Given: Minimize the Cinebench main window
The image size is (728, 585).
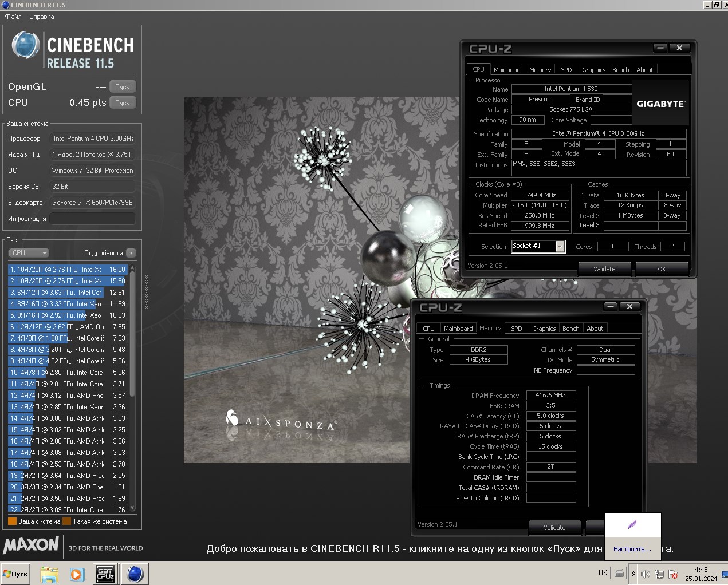Looking at the screenshot, I should [707, 5].
